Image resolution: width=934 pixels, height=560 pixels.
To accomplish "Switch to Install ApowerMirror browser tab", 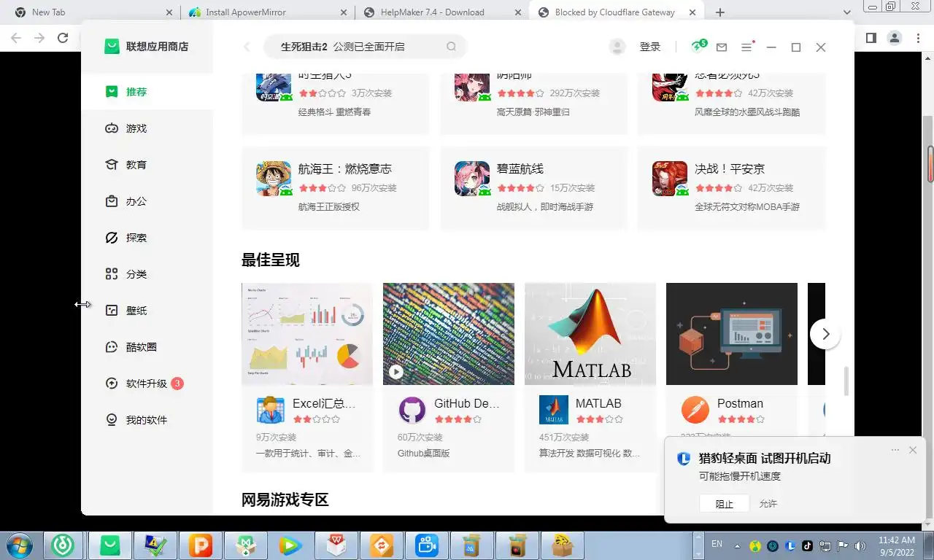I will click(x=266, y=12).
